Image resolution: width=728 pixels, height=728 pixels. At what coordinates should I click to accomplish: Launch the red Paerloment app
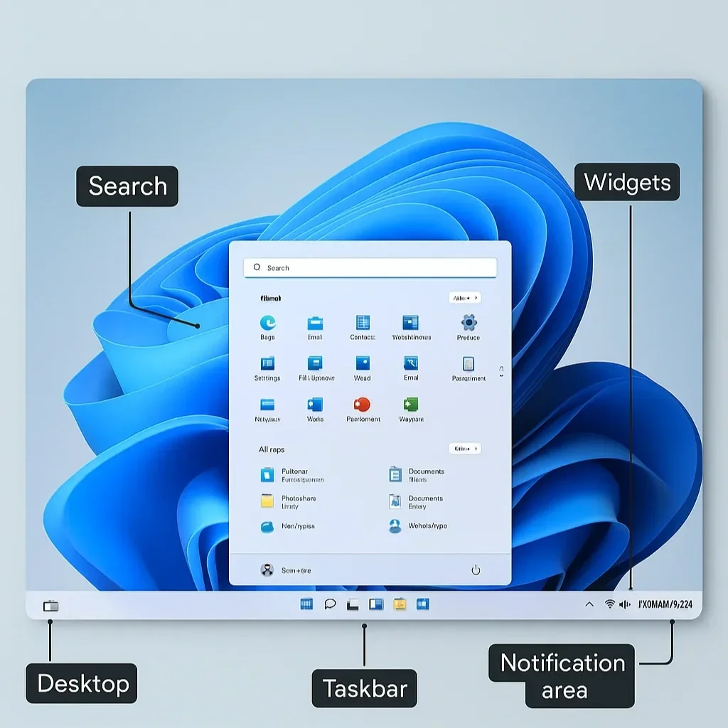click(362, 405)
